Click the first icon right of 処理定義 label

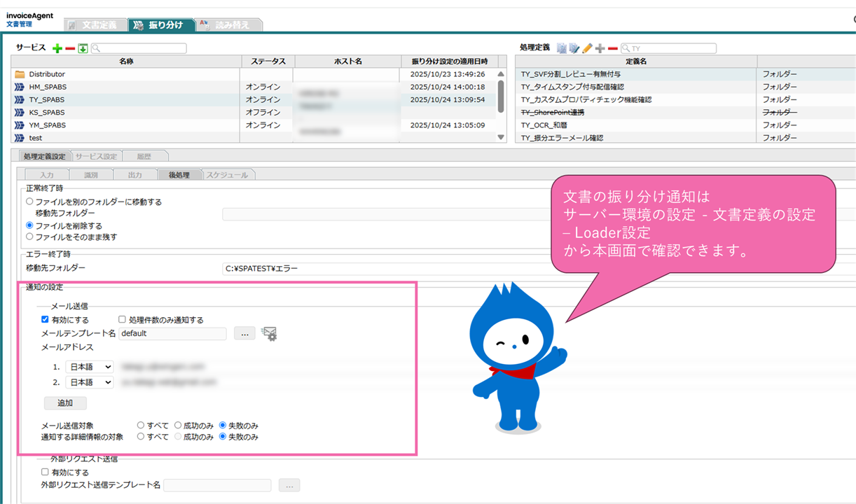(562, 48)
